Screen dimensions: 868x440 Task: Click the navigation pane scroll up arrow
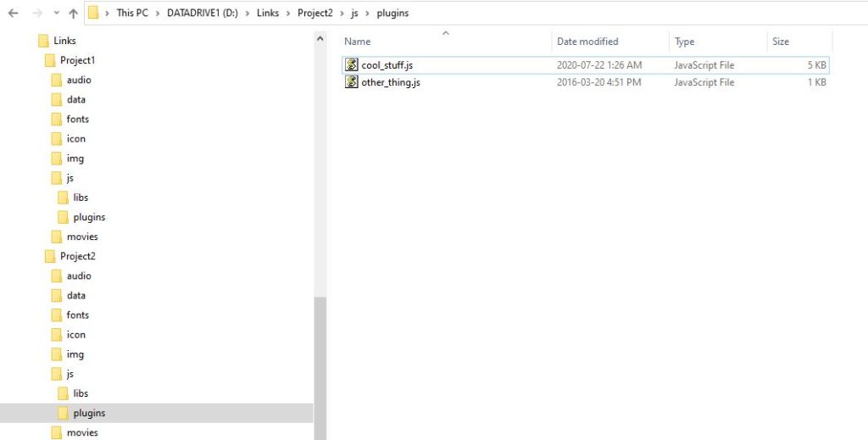[x=320, y=39]
